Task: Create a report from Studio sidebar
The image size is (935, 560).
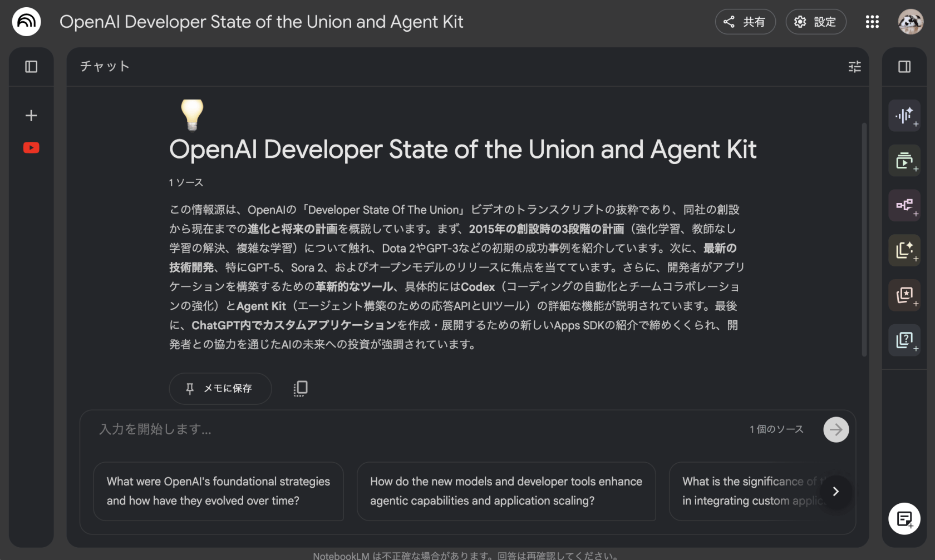Action: (x=904, y=250)
